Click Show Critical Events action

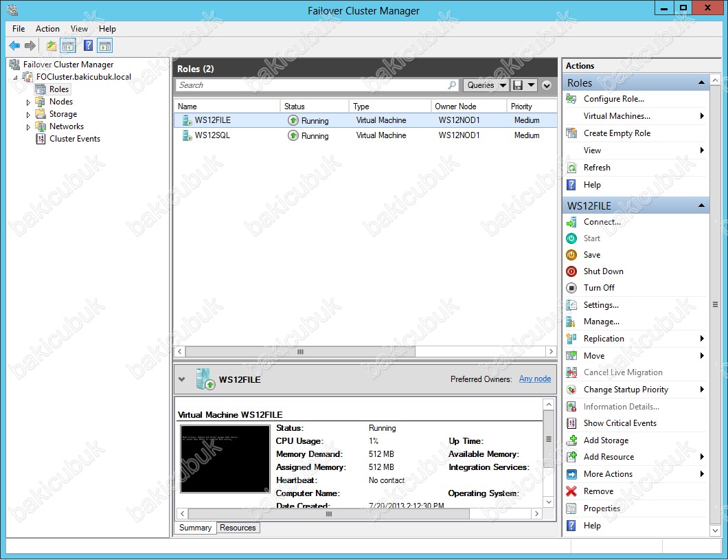619,423
